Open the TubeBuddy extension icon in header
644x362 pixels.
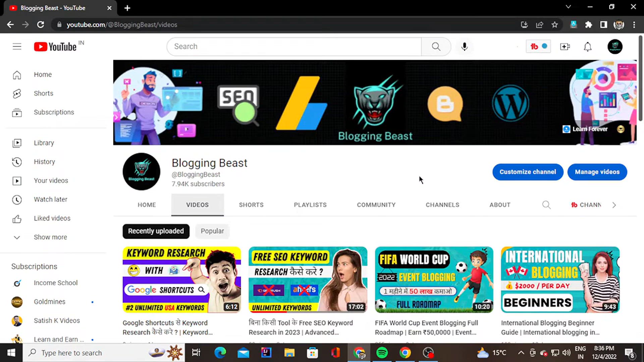click(x=538, y=47)
